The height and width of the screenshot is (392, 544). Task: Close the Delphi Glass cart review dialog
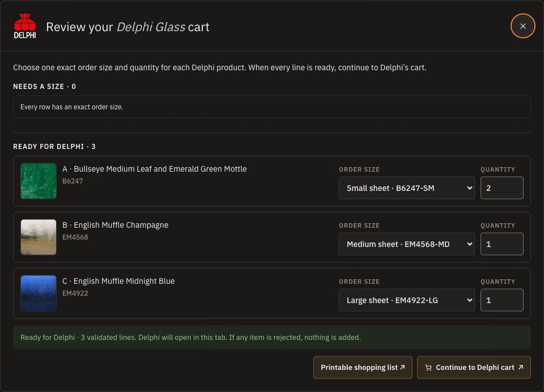pyautogui.click(x=522, y=26)
